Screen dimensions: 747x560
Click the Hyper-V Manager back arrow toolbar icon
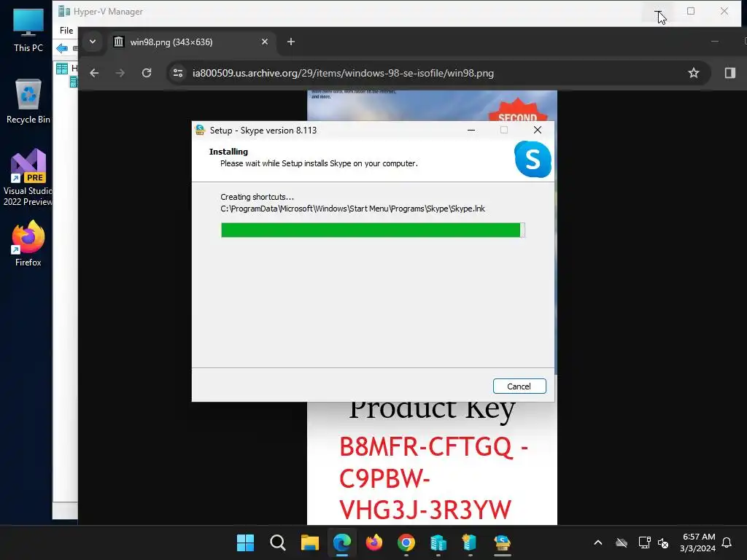(62, 48)
